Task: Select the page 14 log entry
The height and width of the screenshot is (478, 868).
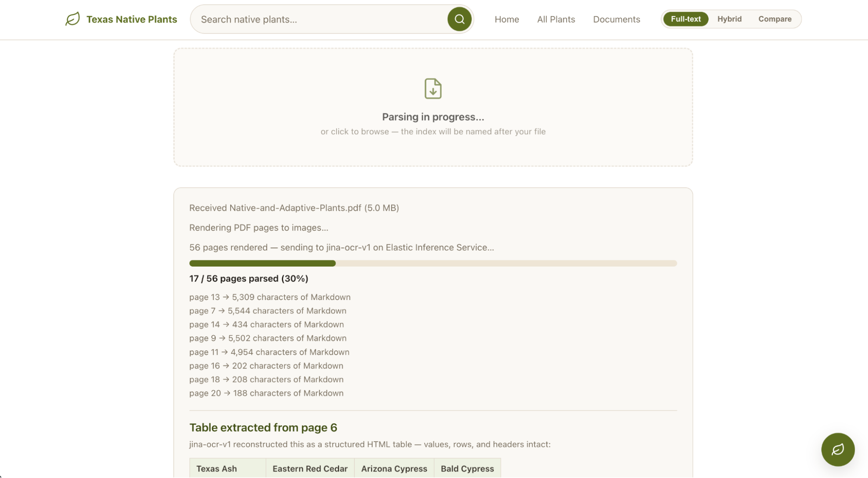Action: 267,324
